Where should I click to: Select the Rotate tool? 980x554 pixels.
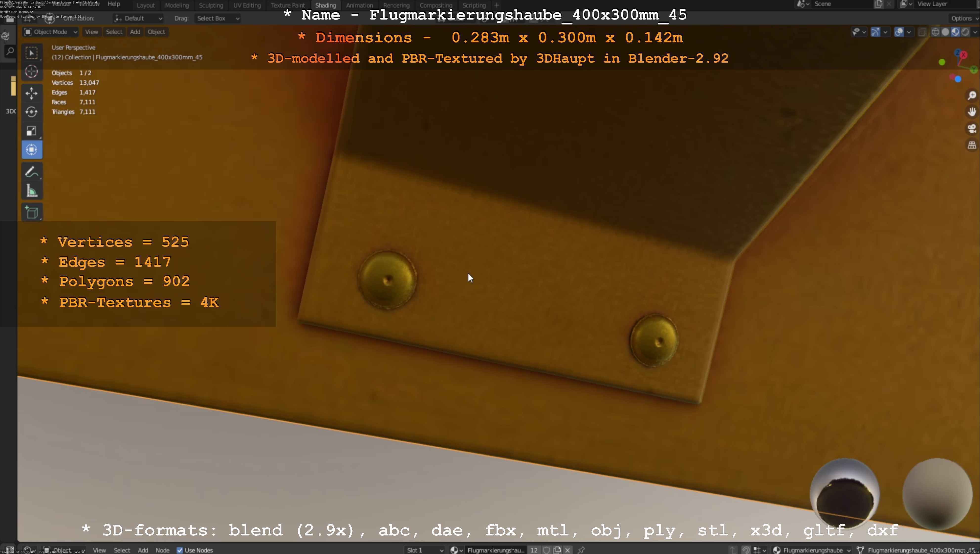32,112
